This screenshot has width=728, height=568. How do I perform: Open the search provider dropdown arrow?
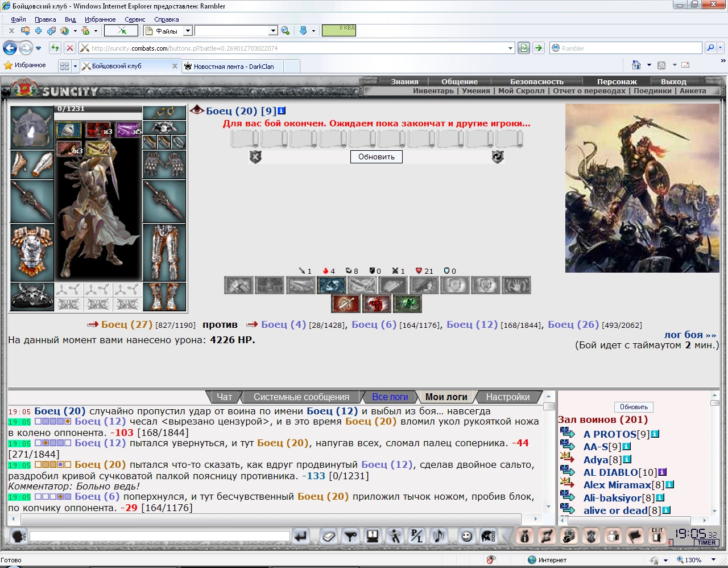(721, 48)
